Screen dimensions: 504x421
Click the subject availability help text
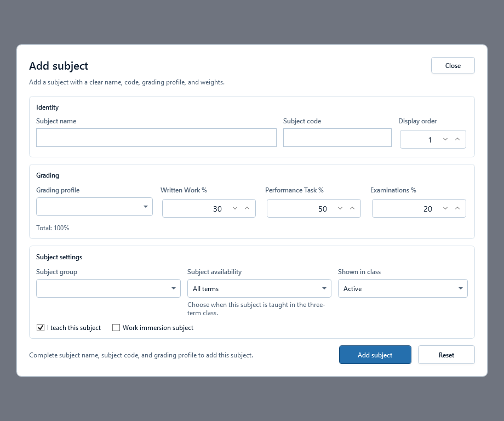tap(256, 309)
